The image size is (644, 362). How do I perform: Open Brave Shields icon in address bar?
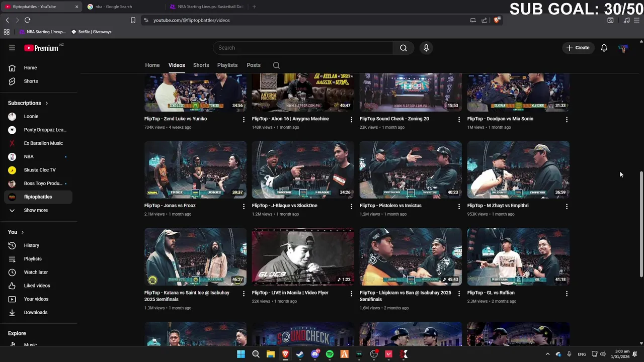pos(497,20)
